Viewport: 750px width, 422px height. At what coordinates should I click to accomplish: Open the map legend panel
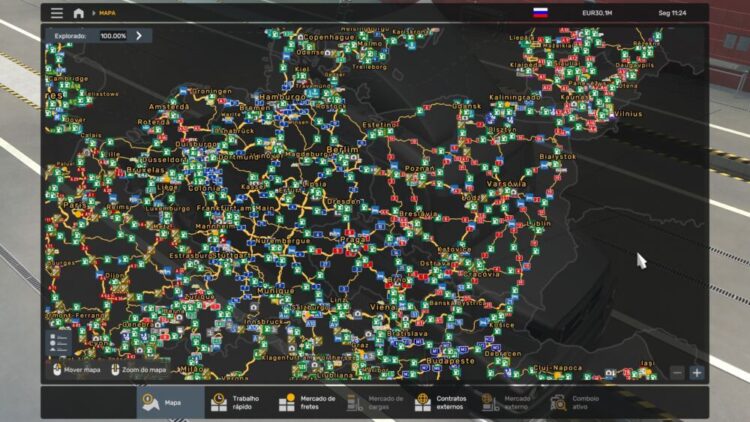59,342
